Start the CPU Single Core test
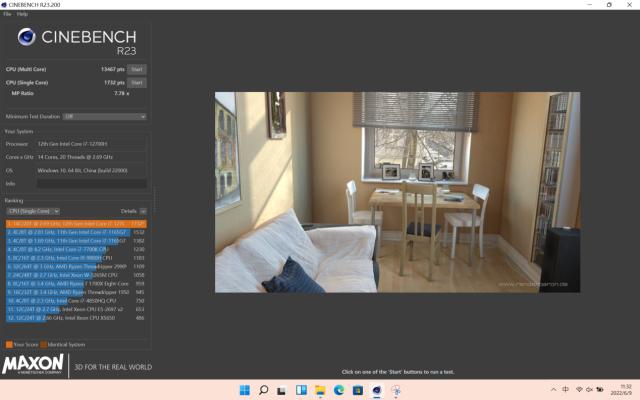Image resolution: width=640 pixels, height=400 pixels. pyautogui.click(x=136, y=82)
